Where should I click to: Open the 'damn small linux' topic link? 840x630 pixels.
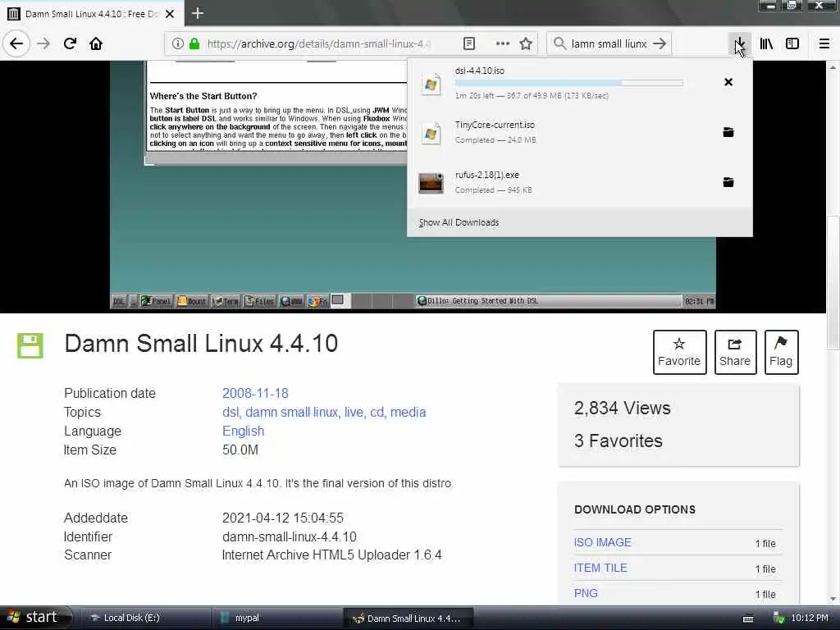[292, 412]
